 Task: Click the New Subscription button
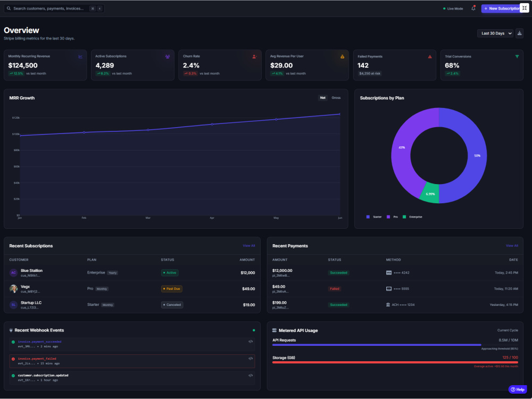501,9
